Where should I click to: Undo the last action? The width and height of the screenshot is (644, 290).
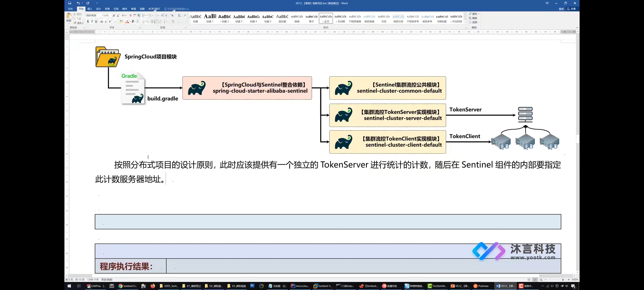pyautogui.click(x=78, y=3)
